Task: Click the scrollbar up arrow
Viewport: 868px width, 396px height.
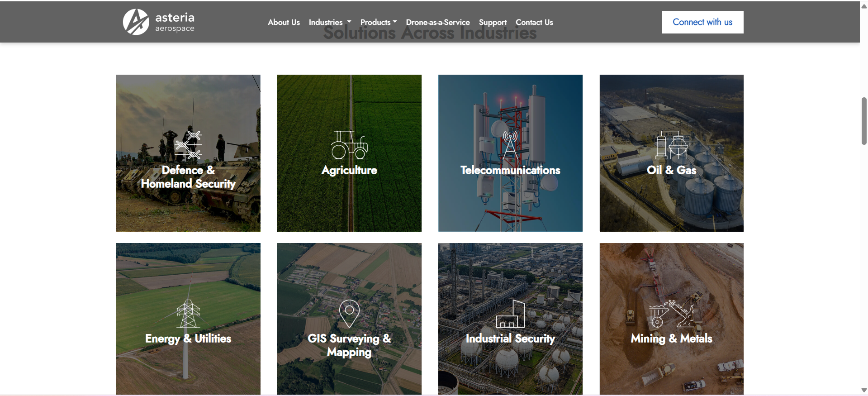Action: 864,6
